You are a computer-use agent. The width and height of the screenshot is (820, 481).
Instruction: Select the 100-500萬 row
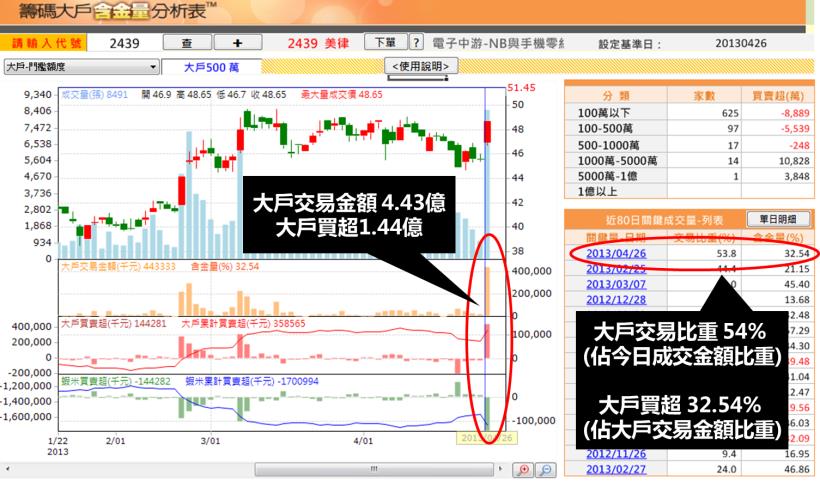(689, 129)
